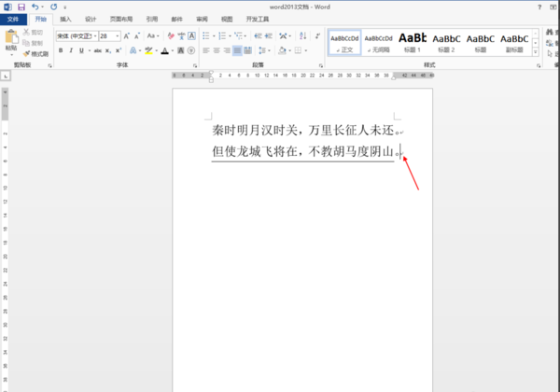
Task: Click the Shading paint bucket
Action: 282,50
